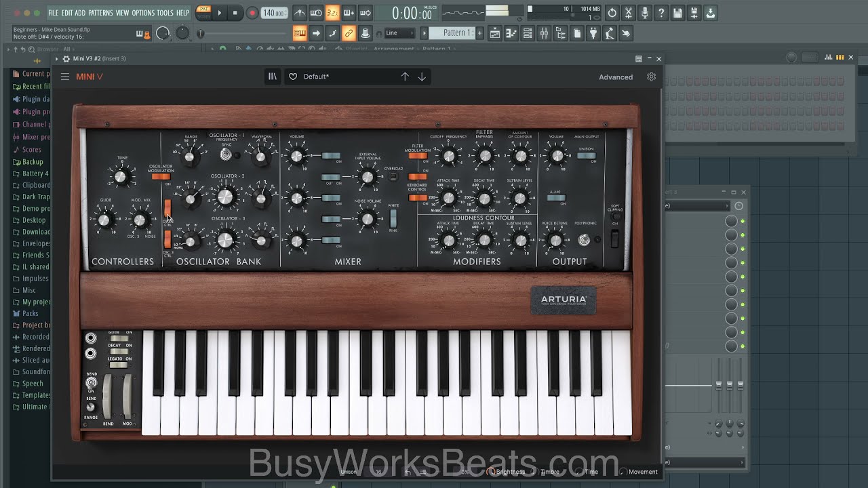868x488 pixels.
Task: Click the Brightness macro at the bottom
Action: (x=505, y=472)
